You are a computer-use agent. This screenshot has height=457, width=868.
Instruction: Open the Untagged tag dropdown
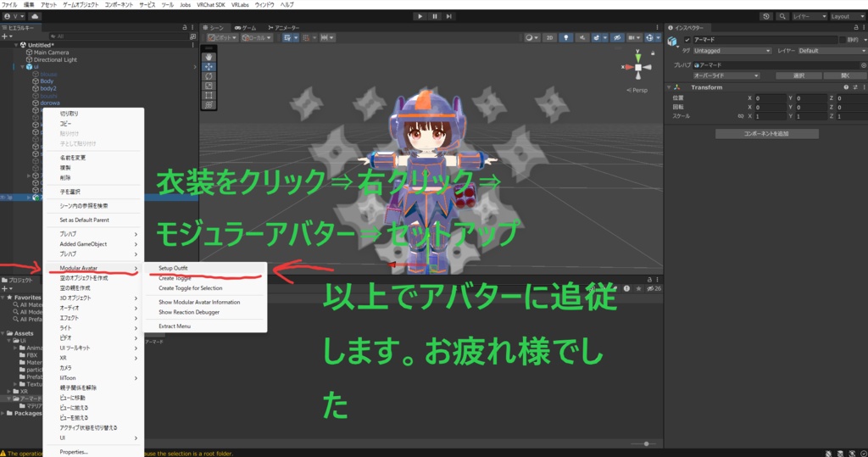pyautogui.click(x=732, y=50)
